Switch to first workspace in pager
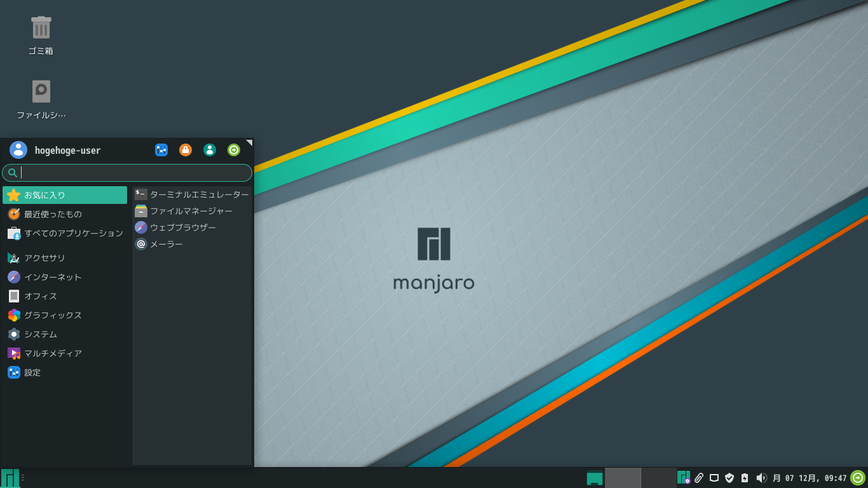868x488 pixels. click(623, 478)
